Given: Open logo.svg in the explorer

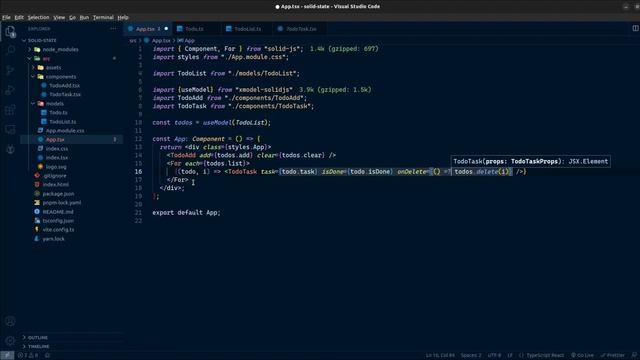Looking at the screenshot, I should tap(56, 167).
